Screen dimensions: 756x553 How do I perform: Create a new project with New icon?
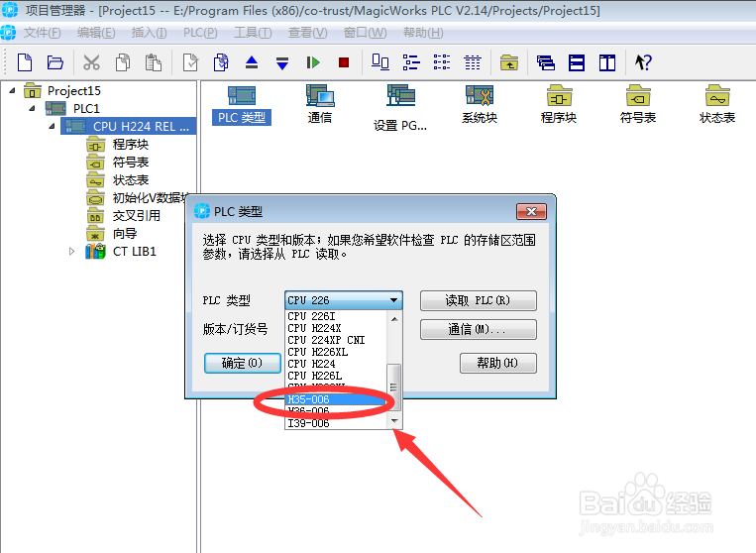pyautogui.click(x=25, y=62)
